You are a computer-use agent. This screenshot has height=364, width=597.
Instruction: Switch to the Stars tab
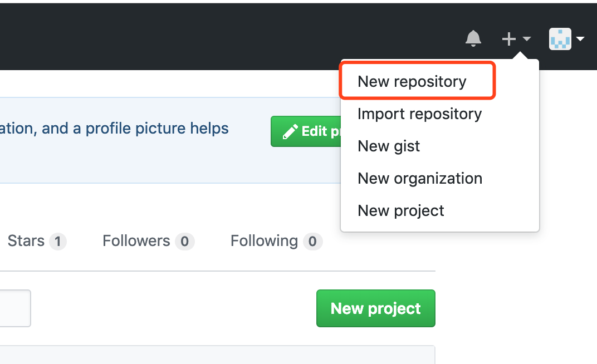[26, 241]
